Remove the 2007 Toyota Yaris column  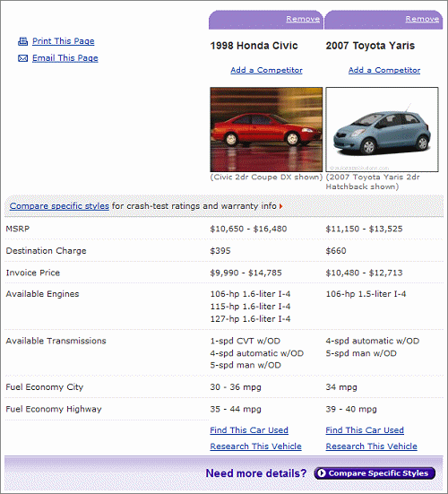point(422,19)
